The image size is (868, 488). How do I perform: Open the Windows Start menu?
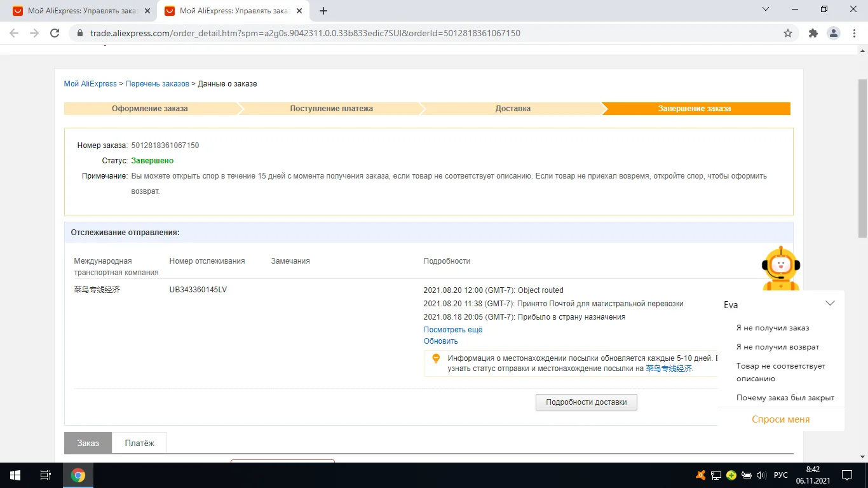point(15,475)
